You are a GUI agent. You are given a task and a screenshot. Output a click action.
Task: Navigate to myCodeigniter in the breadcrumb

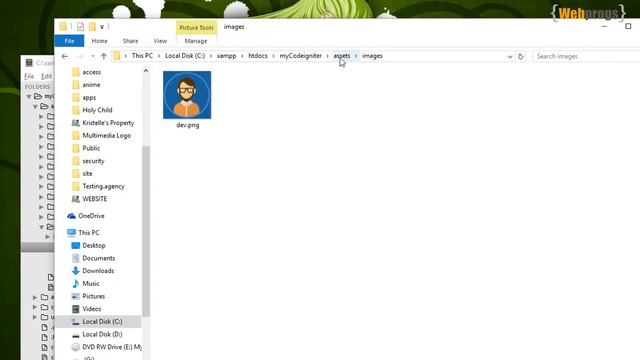point(300,56)
